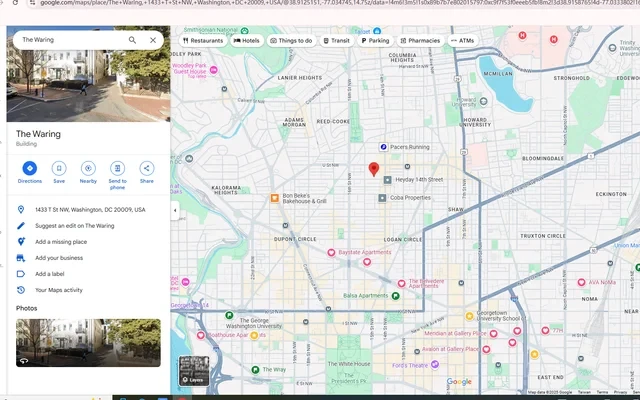Select Howard University marker

(484, 101)
